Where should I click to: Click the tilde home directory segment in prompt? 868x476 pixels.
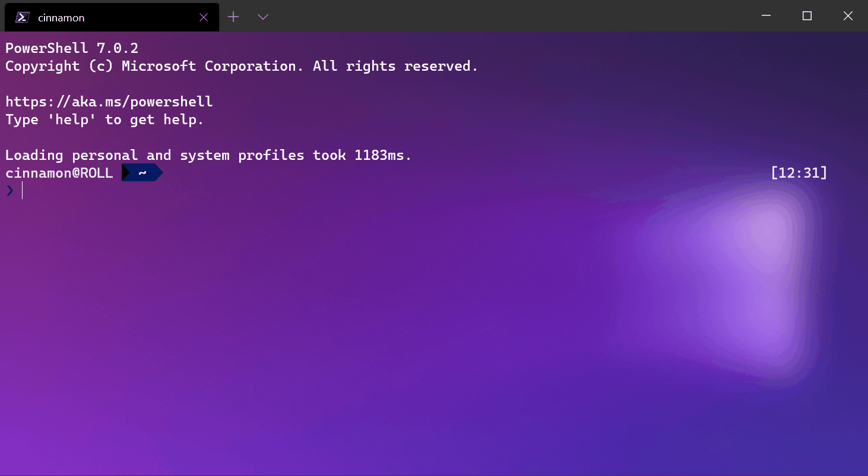click(141, 172)
